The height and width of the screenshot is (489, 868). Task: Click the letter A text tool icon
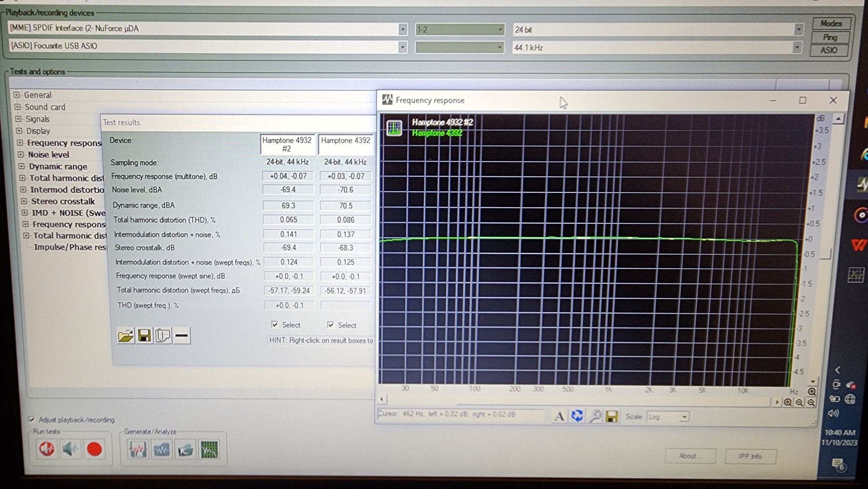[x=559, y=416]
